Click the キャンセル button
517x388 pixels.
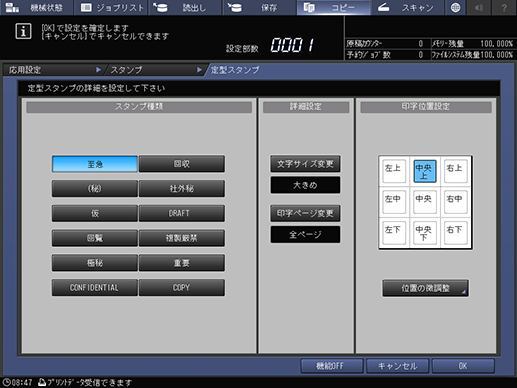(397, 366)
